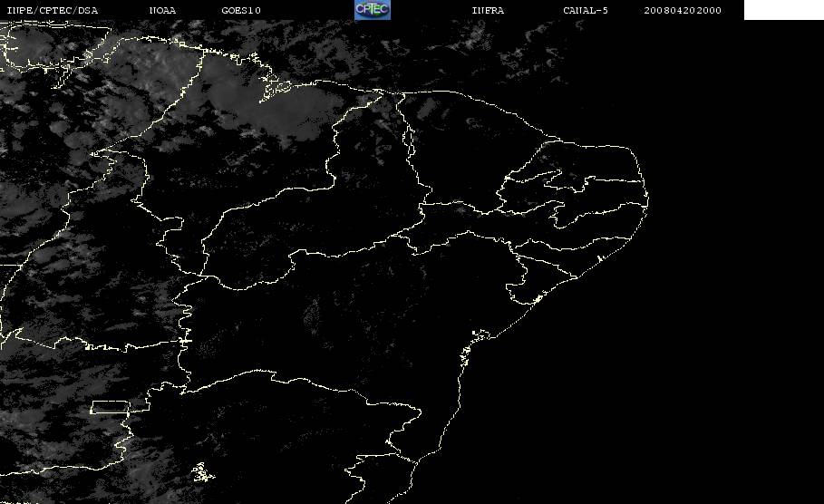Click the white box at header's right end
824x504 pixels.
click(784, 10)
